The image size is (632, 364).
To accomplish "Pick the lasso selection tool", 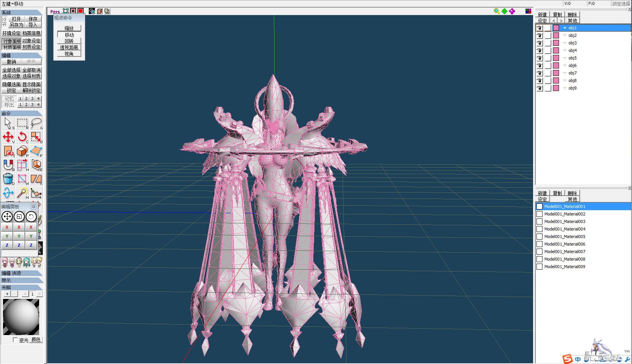I will (36, 123).
